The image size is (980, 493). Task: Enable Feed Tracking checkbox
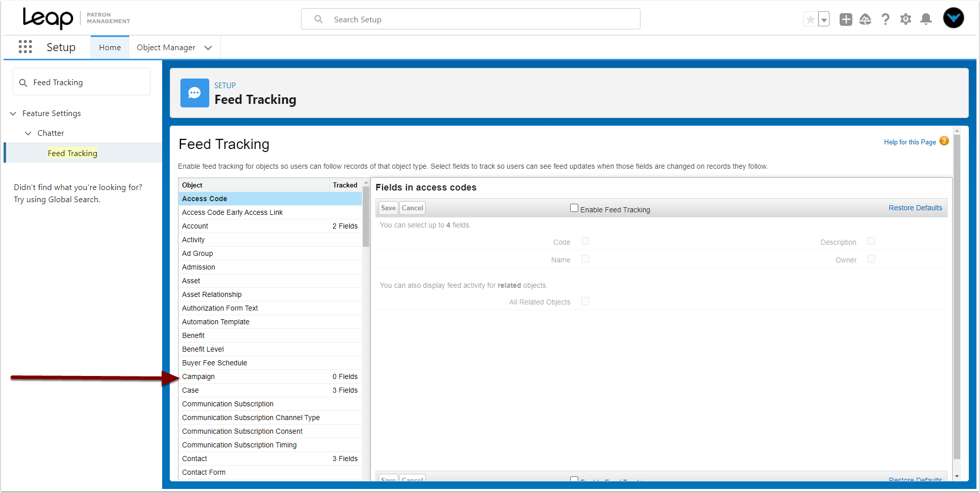coord(574,208)
